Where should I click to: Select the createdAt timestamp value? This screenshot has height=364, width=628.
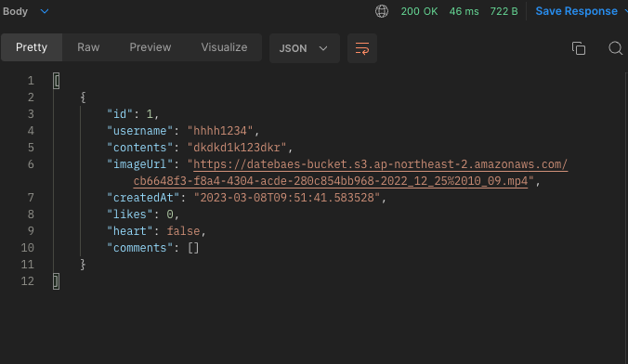287,198
